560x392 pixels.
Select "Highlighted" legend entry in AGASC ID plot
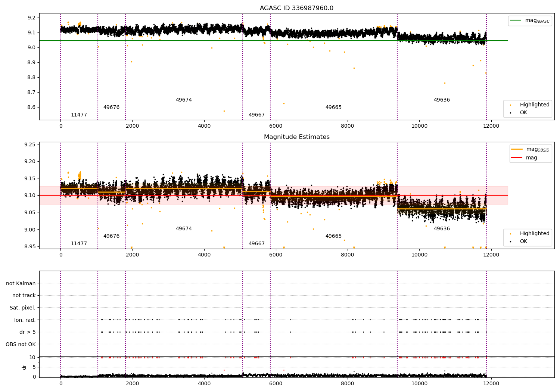pos(535,105)
